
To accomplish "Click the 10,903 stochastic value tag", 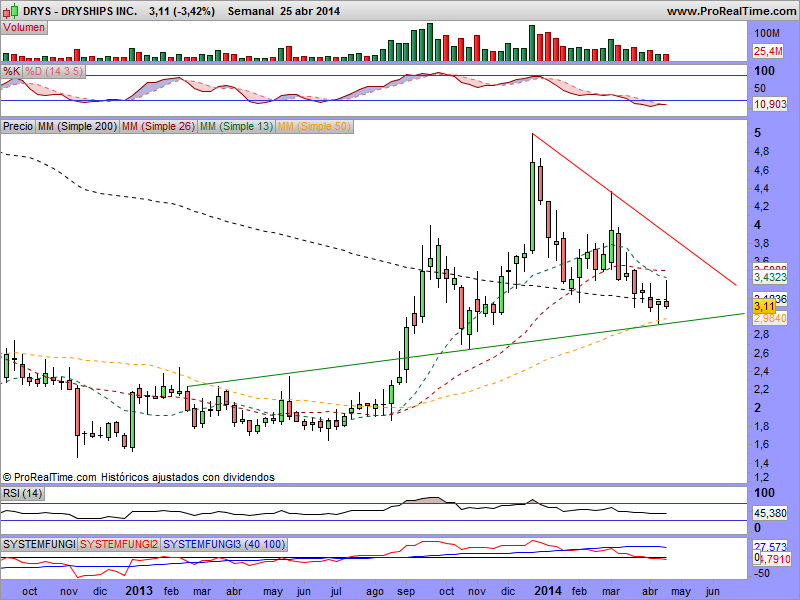I will (770, 104).
